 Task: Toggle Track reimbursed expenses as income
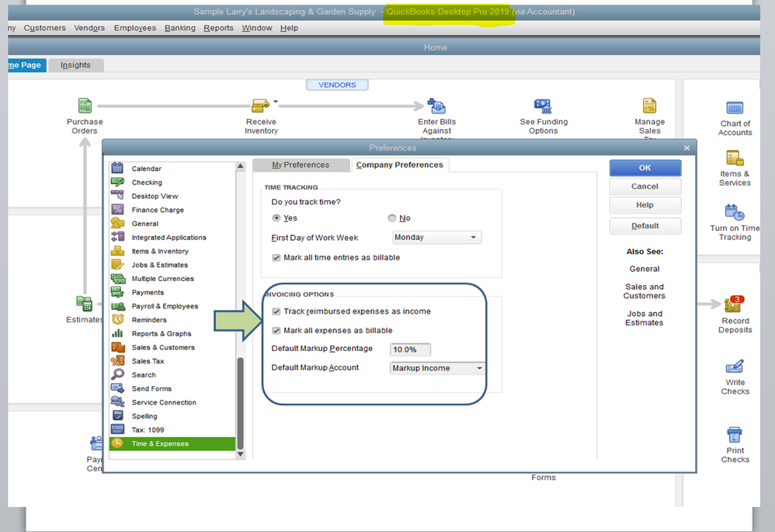coord(276,311)
